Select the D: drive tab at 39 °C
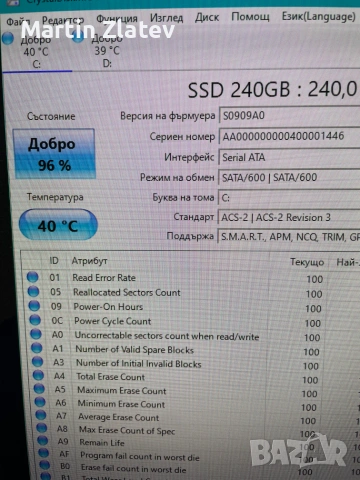 point(107,50)
